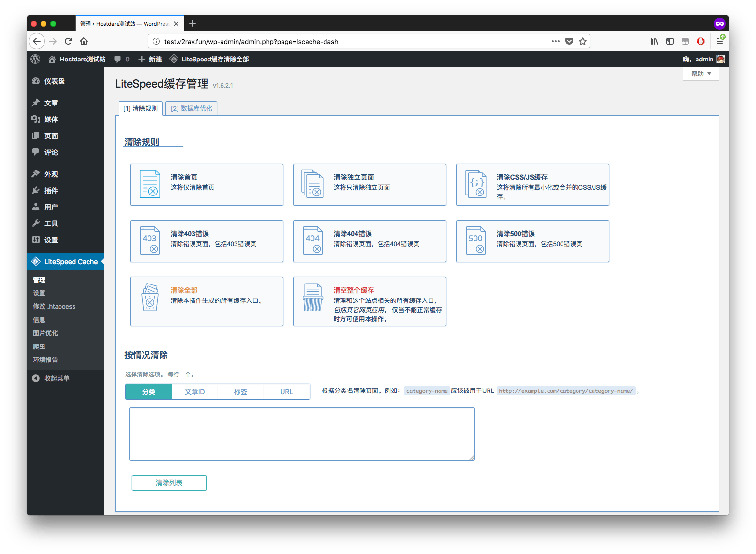Click inside the purge list text area
Image resolution: width=756 pixels, height=554 pixels.
tap(302, 434)
